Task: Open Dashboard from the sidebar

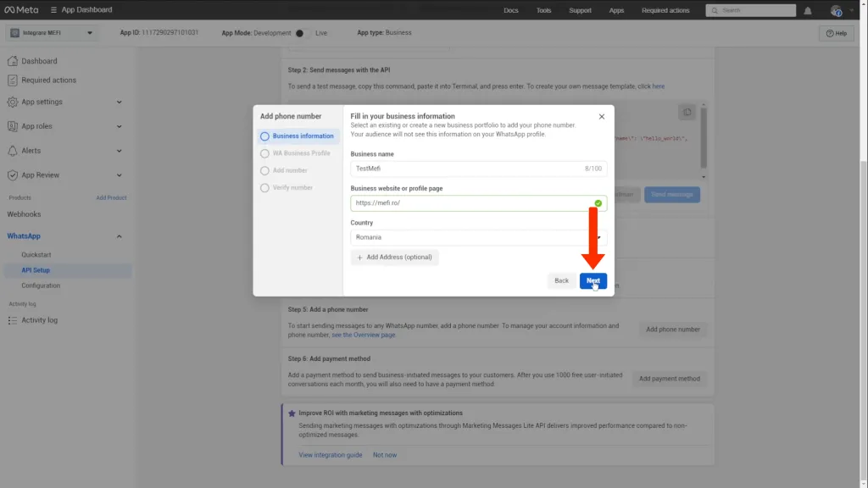Action: tap(39, 61)
